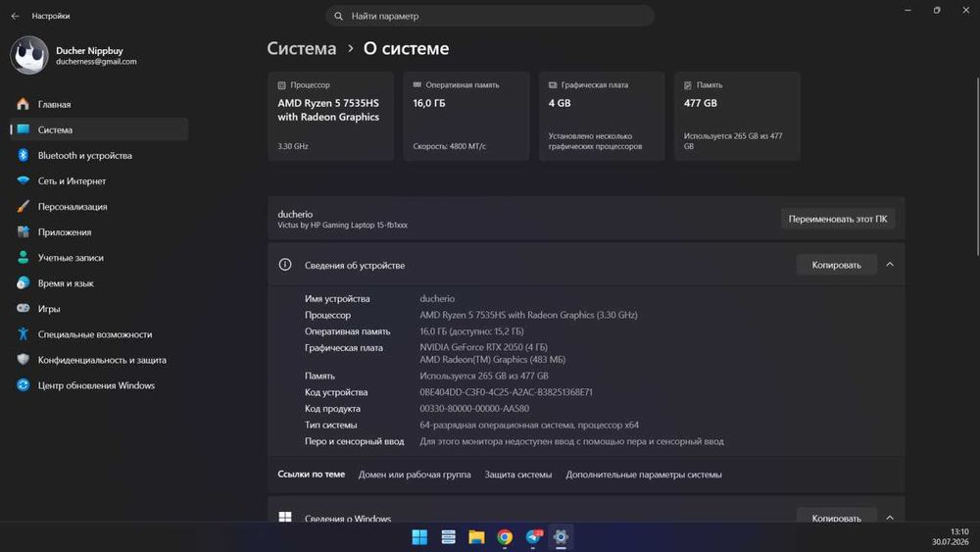Click the Время и язык globe icon

(24, 283)
